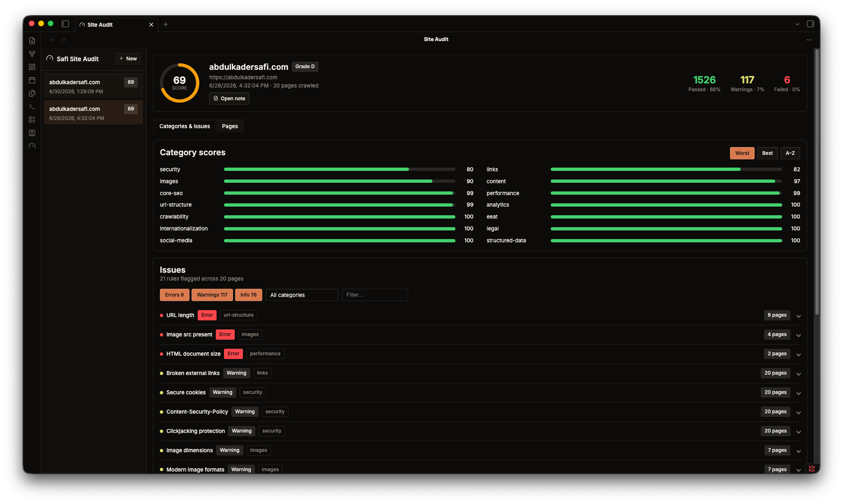The width and height of the screenshot is (843, 504).
Task: Open graph view from the left ribbon
Action: tap(32, 54)
